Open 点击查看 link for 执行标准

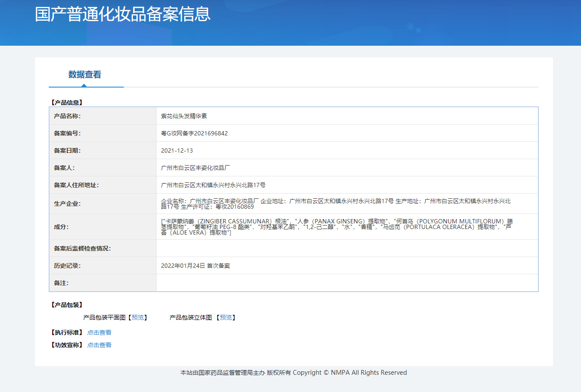click(99, 332)
